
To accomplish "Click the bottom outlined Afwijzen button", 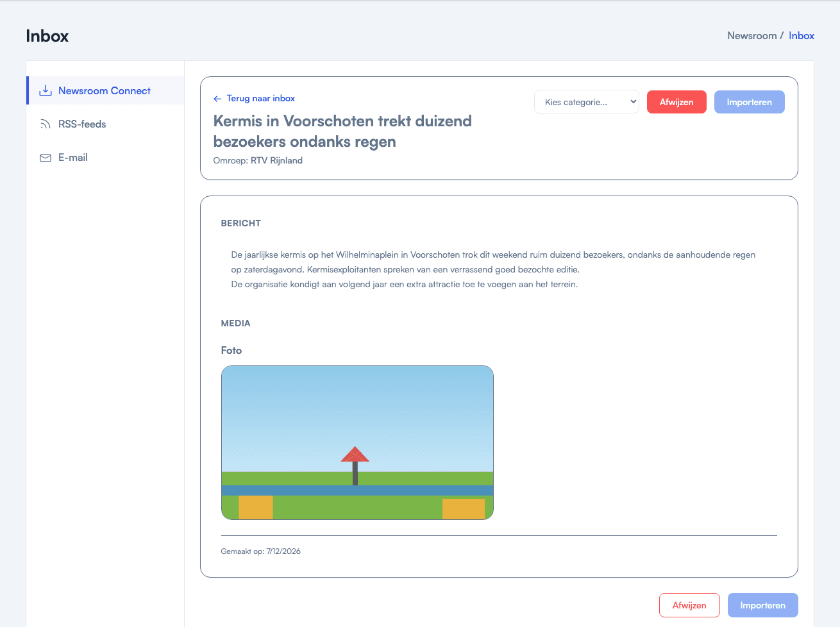I will click(x=689, y=605).
